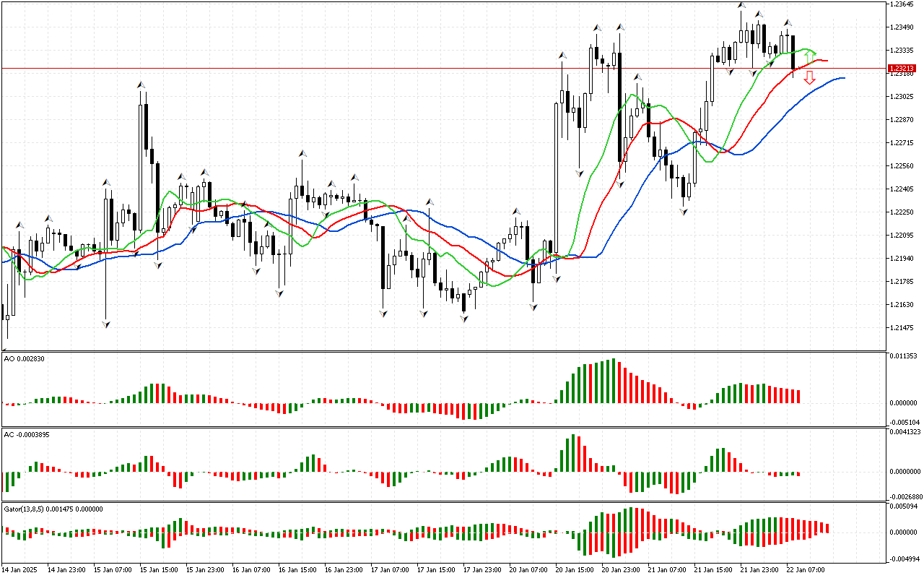Viewport: 924px width, 578px height.
Task: Click the 1.21940 price scale label
Action: click(x=903, y=259)
